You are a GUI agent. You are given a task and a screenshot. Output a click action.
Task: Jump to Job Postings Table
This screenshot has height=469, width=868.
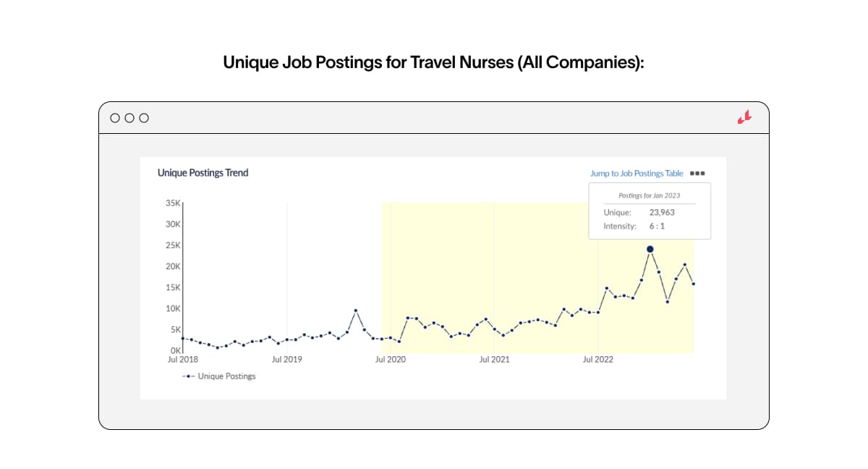click(637, 174)
